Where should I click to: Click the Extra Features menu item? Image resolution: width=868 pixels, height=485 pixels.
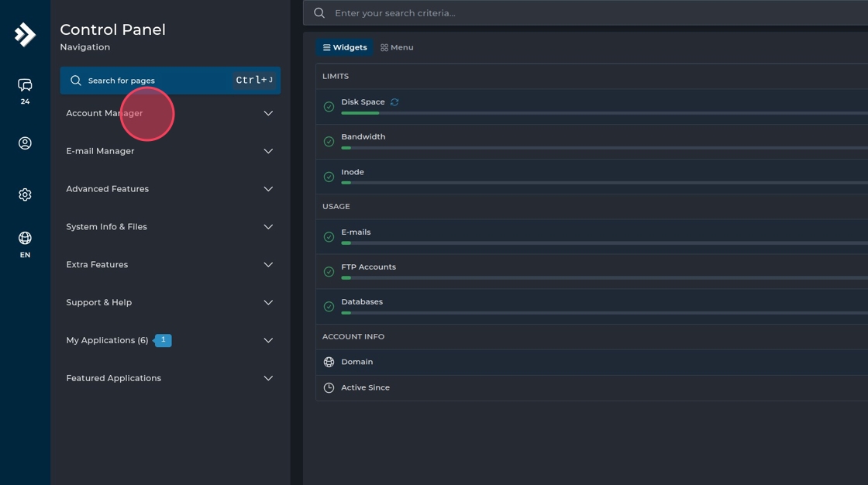97,265
